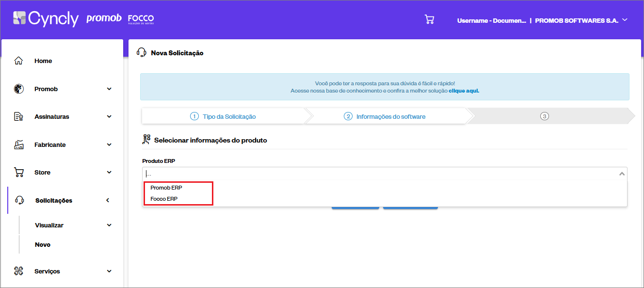Screen dimensions: 644x288
Task: Expand the Visualizar submenu chevron
Action: (x=109, y=225)
